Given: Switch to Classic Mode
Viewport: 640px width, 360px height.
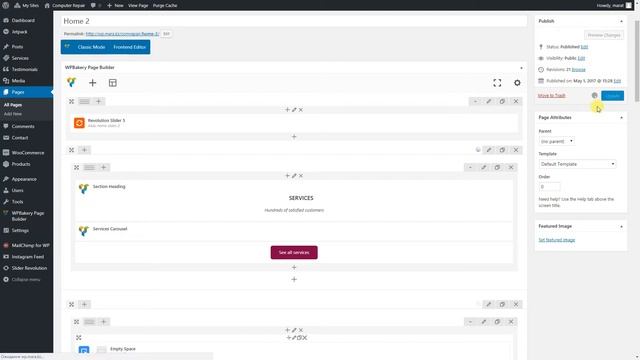Looking at the screenshot, I should [91, 47].
